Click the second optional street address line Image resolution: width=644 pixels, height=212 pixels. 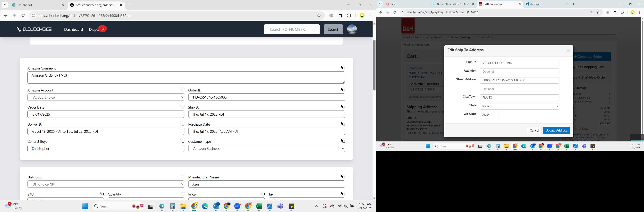tap(519, 89)
